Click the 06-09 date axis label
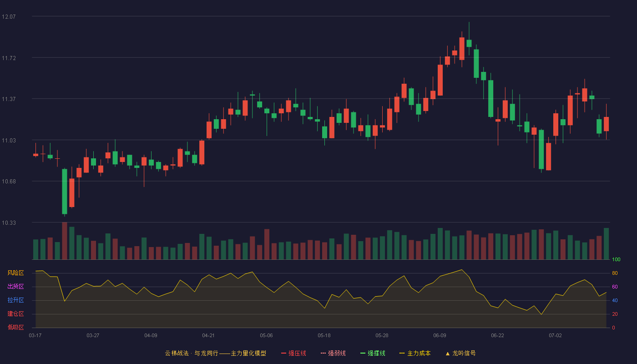637x364 pixels. click(440, 335)
